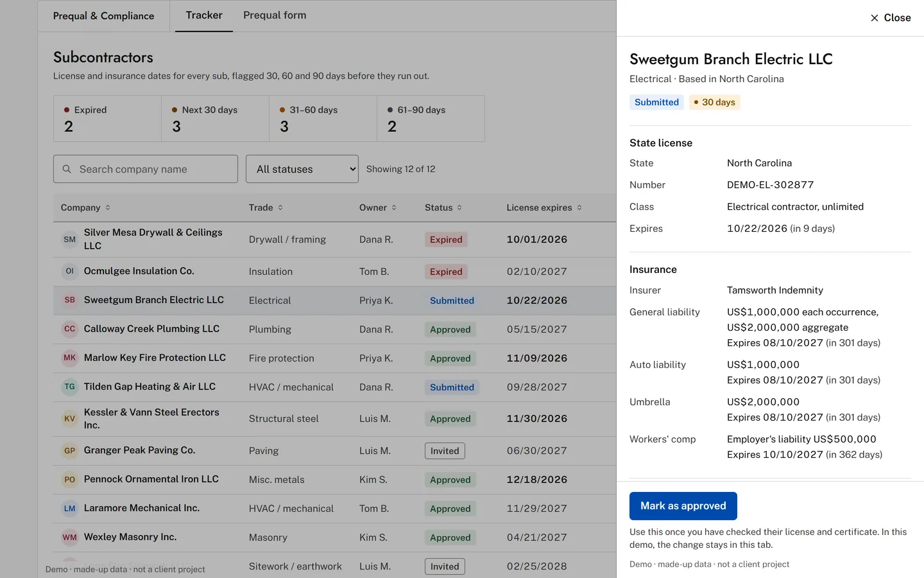The image size is (924, 578).
Task: Open Marlow Key Fire Protection LLC row
Action: [x=334, y=358]
